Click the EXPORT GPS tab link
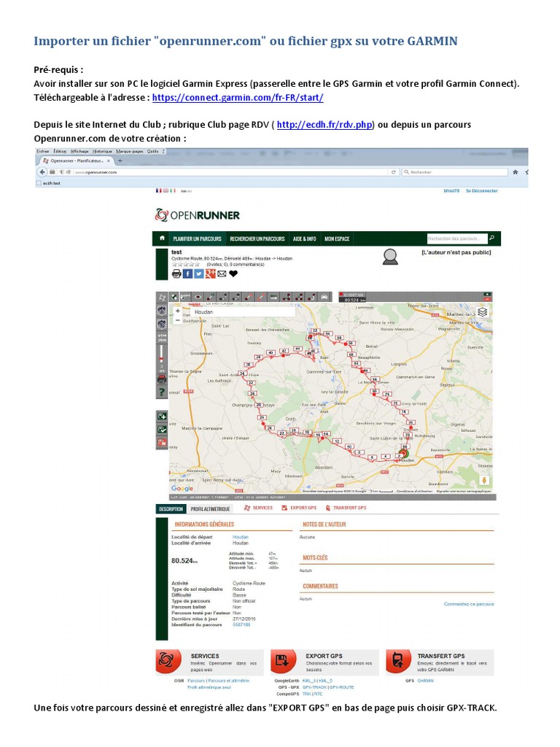This screenshot has height=747, width=560. pyautogui.click(x=299, y=508)
